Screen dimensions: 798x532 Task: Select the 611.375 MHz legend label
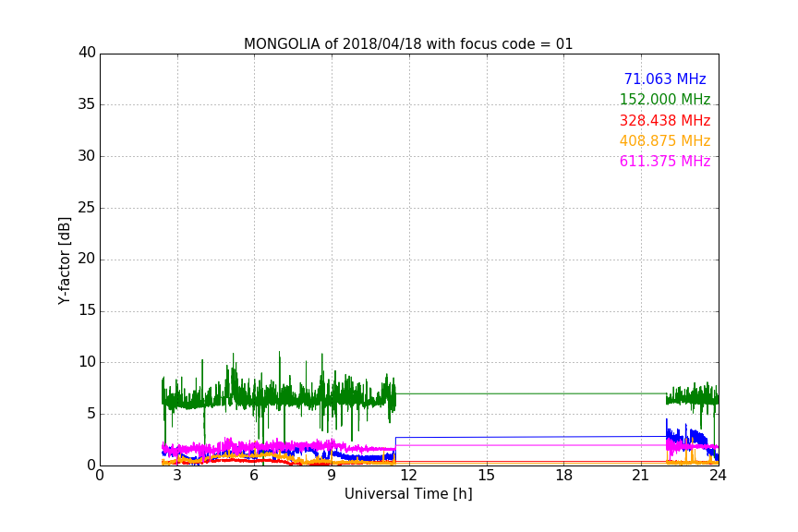(665, 162)
